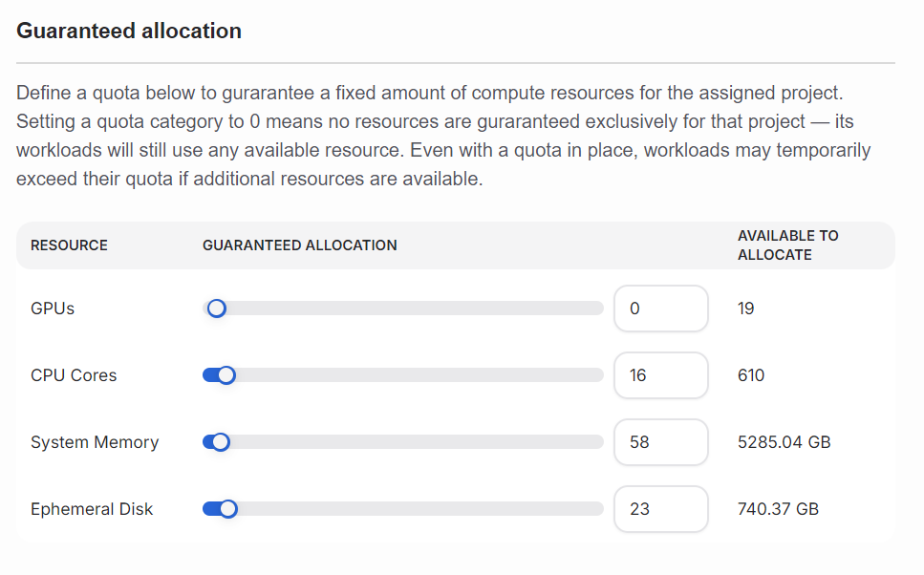Image resolution: width=924 pixels, height=575 pixels.
Task: Click the Guaranteed allocation heading
Action: tap(128, 31)
